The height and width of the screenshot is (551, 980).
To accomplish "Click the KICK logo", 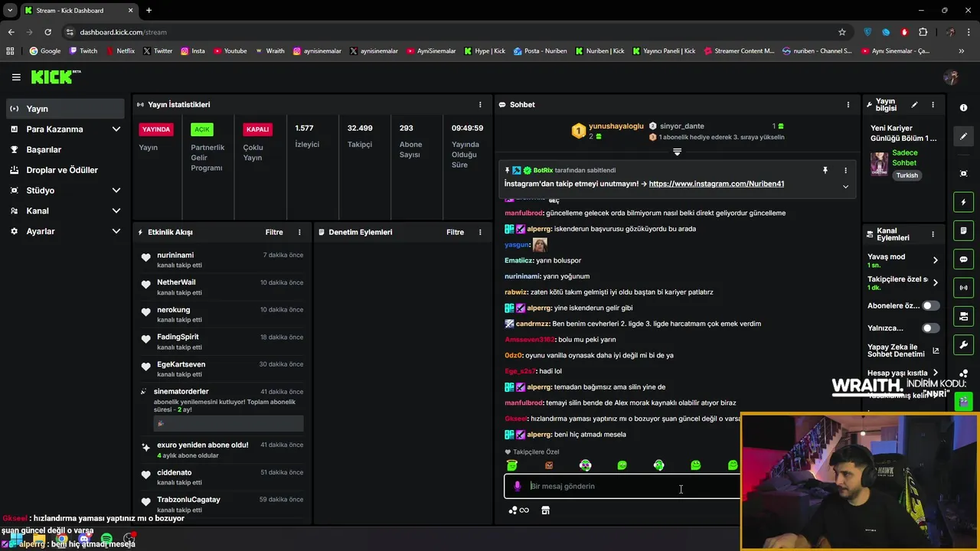I will (55, 77).
